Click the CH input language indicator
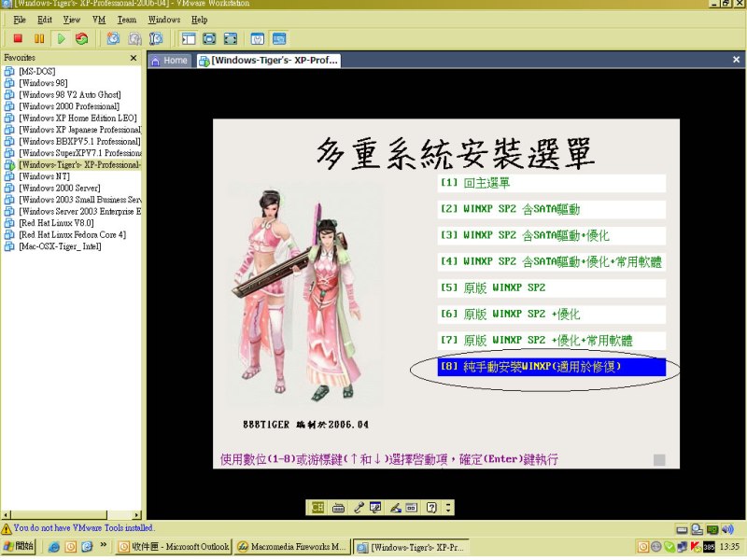This screenshot has width=747, height=560. (317, 508)
